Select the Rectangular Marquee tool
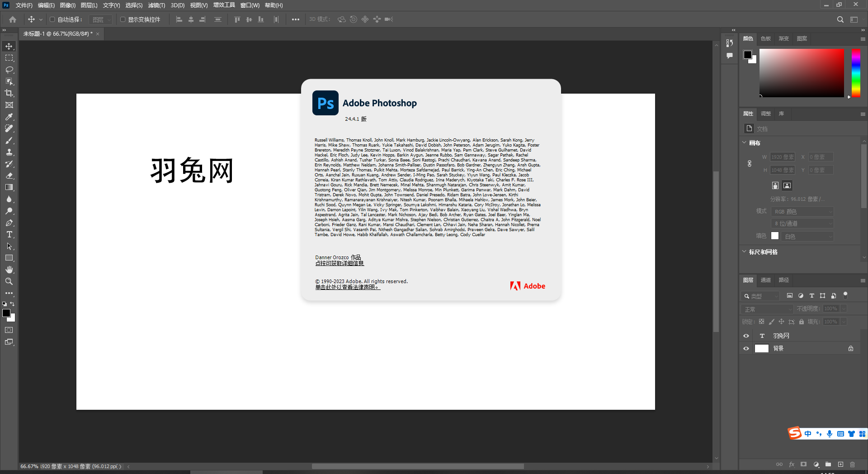 (9, 58)
